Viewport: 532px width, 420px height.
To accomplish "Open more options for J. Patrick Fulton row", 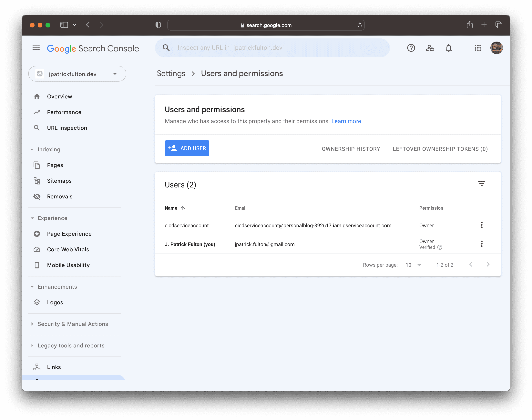I will click(482, 244).
